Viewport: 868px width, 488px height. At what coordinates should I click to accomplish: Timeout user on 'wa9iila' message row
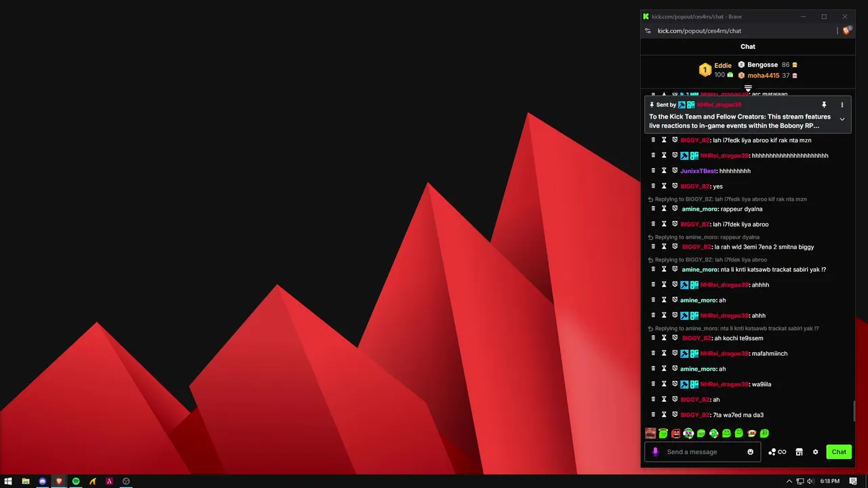point(664,384)
